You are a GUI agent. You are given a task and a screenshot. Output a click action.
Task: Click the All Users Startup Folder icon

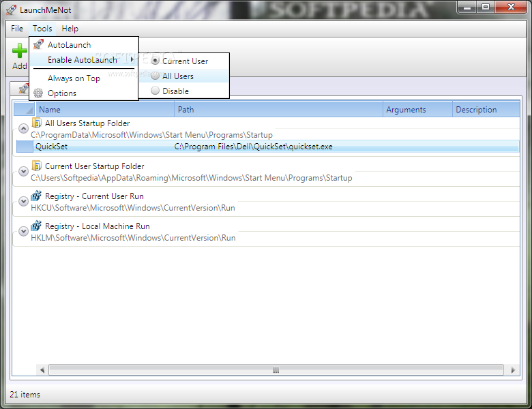pos(36,123)
